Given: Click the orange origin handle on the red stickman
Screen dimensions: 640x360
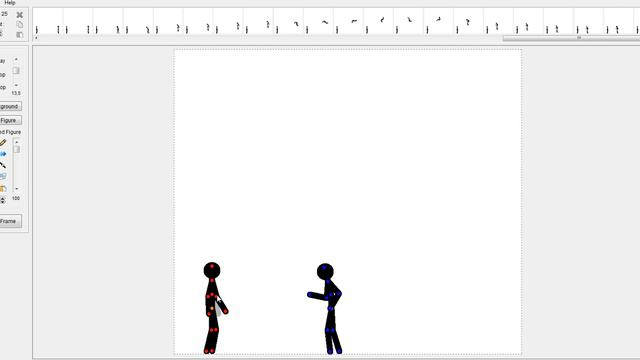Looking at the screenshot, I should point(212,309).
